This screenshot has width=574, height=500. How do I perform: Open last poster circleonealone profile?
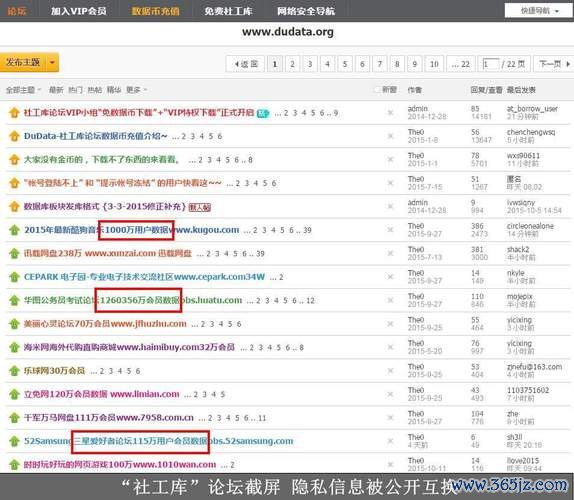[530, 226]
